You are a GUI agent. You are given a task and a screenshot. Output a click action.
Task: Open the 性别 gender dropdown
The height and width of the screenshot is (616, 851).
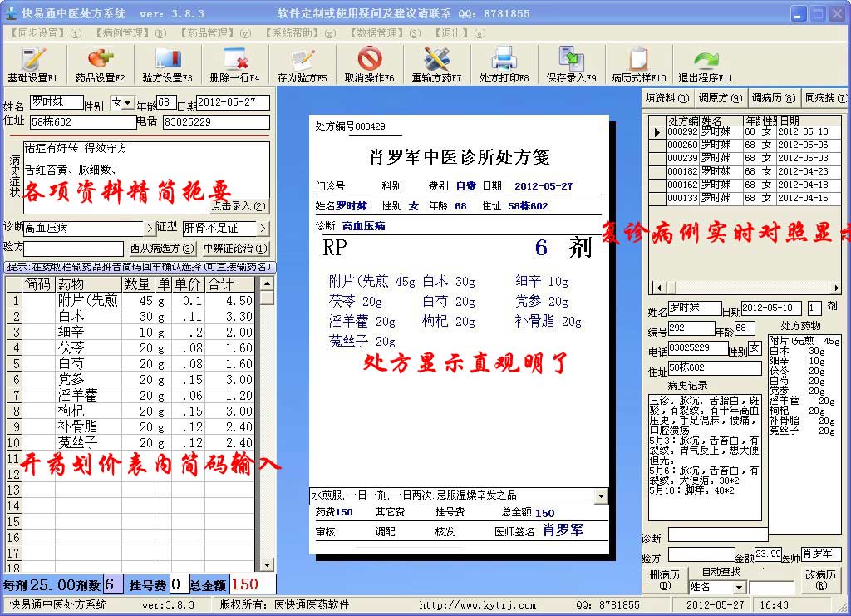click(128, 103)
